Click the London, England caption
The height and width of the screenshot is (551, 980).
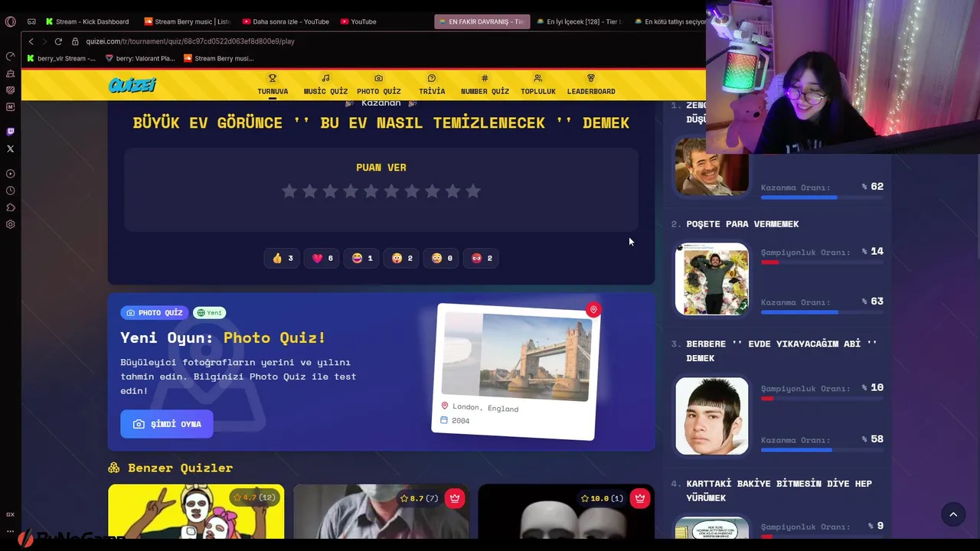485,407
